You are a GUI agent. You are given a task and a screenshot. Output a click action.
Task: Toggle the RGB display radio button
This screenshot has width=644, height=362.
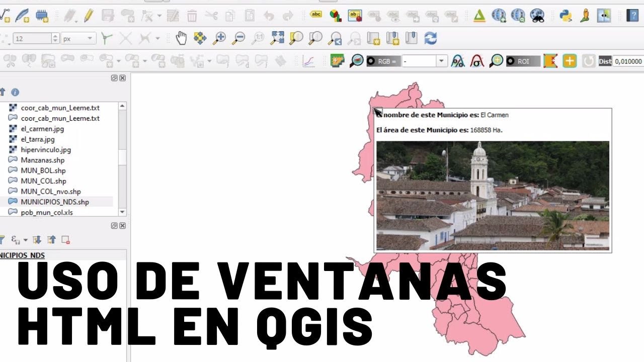point(371,61)
